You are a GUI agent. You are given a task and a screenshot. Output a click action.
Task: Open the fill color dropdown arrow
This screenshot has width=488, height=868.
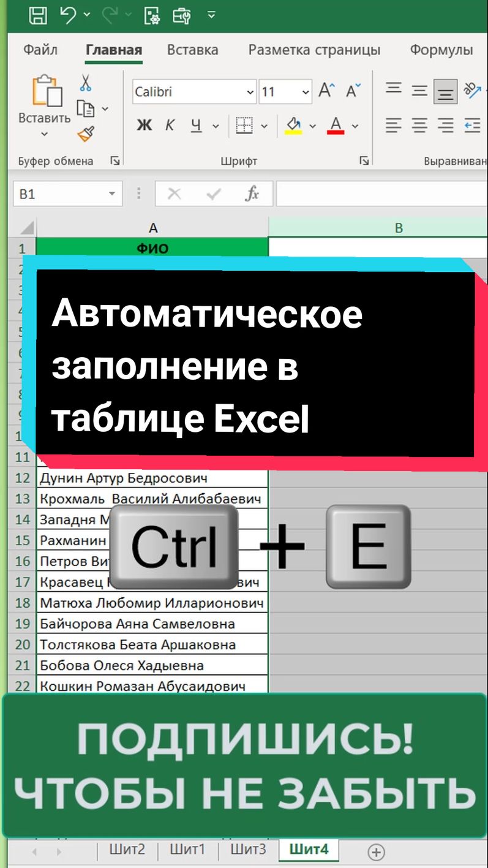pos(313,126)
